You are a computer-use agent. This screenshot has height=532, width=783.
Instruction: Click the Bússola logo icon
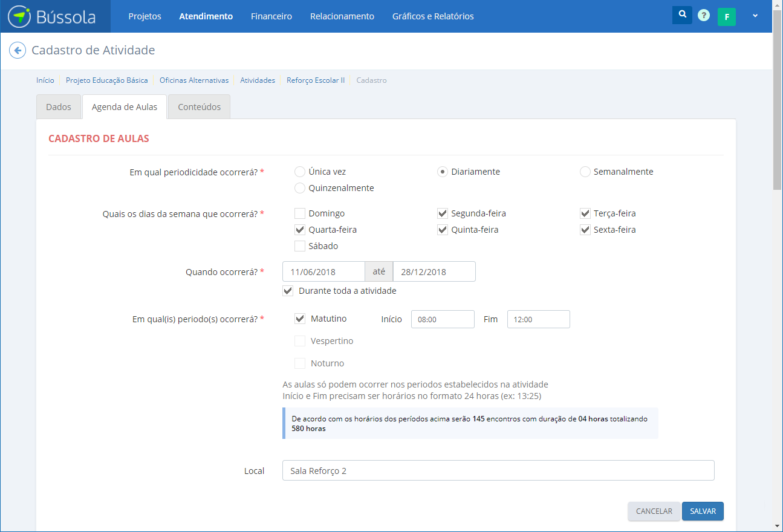19,16
